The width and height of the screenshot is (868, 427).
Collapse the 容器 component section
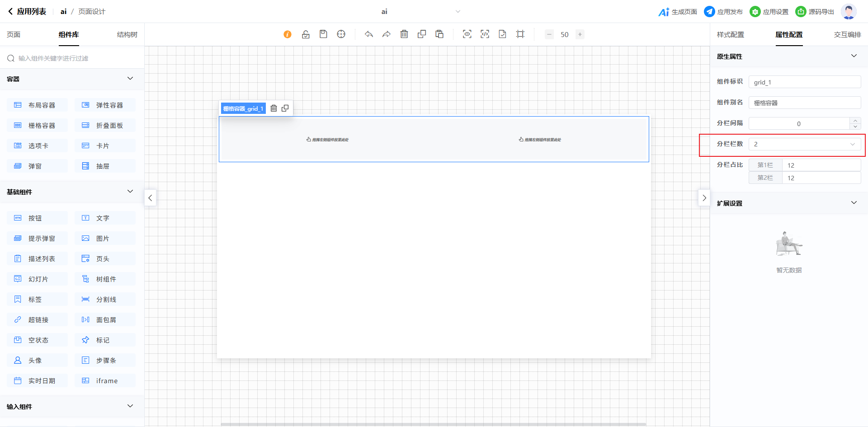(x=130, y=79)
